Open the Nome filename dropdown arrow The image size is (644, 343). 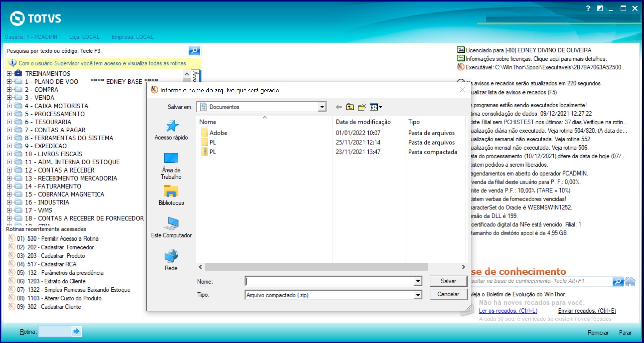[x=418, y=281]
